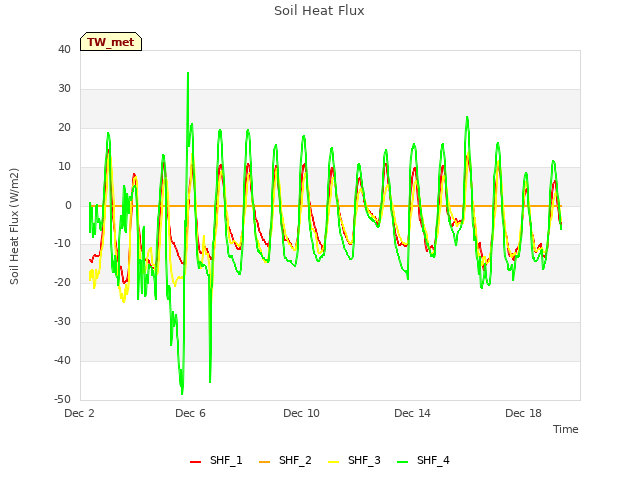The width and height of the screenshot is (640, 480).
Task: Click the -10 y-axis tick label
Action: click(63, 244)
